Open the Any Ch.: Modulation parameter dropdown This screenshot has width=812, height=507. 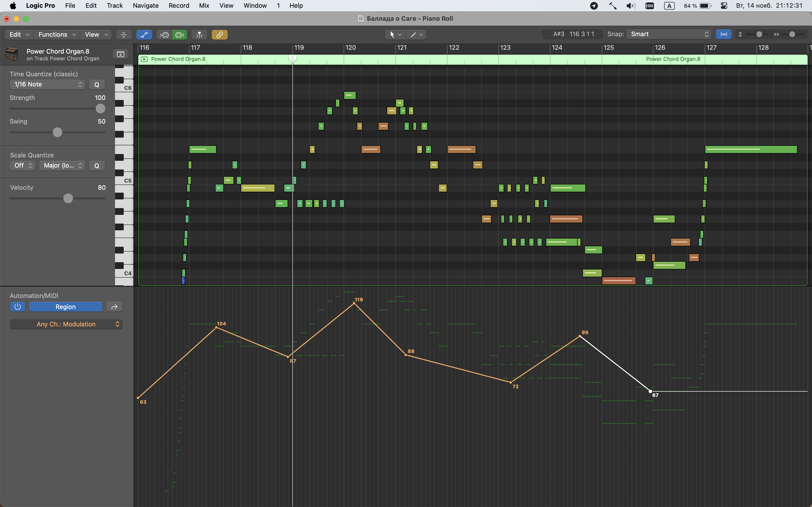coord(66,324)
